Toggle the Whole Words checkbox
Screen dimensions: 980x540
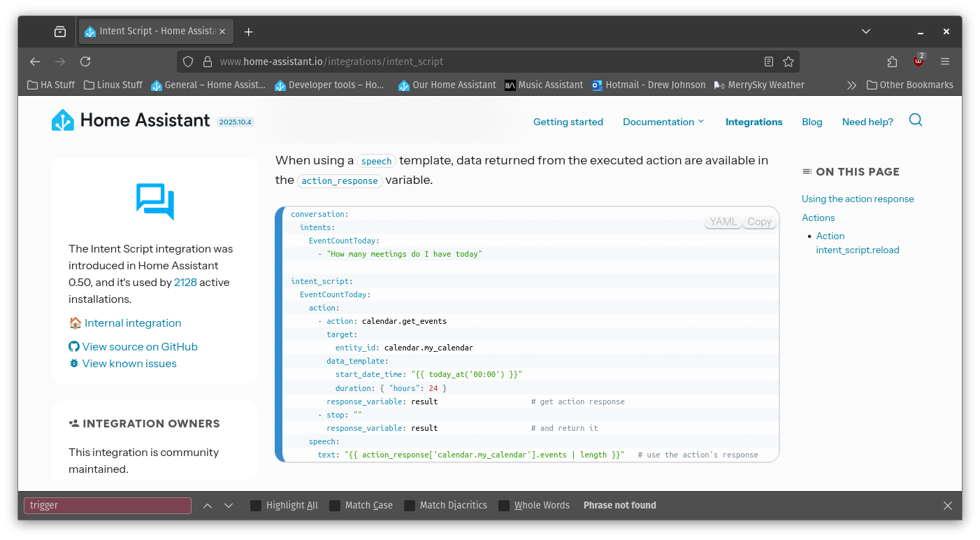[504, 506]
